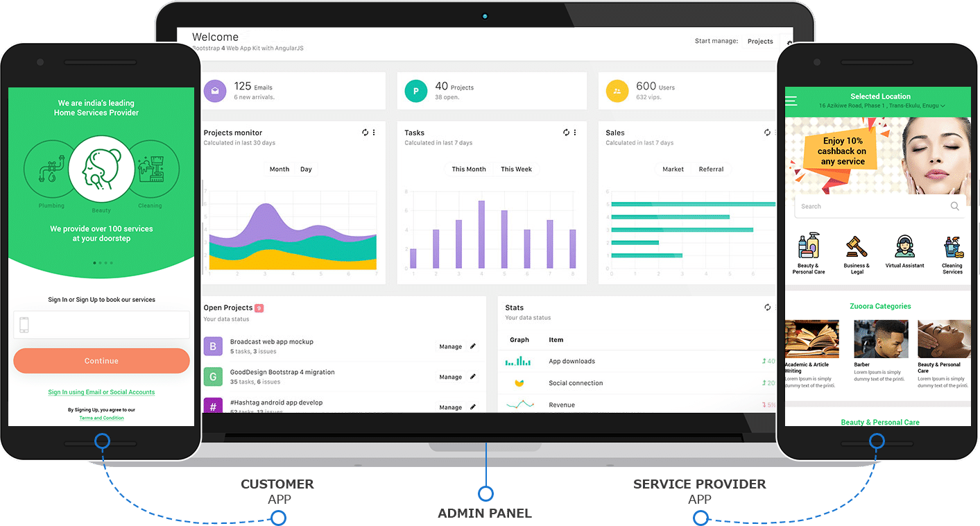Edit Broadcast web app mockup pencil icon
980x526 pixels.
point(473,346)
